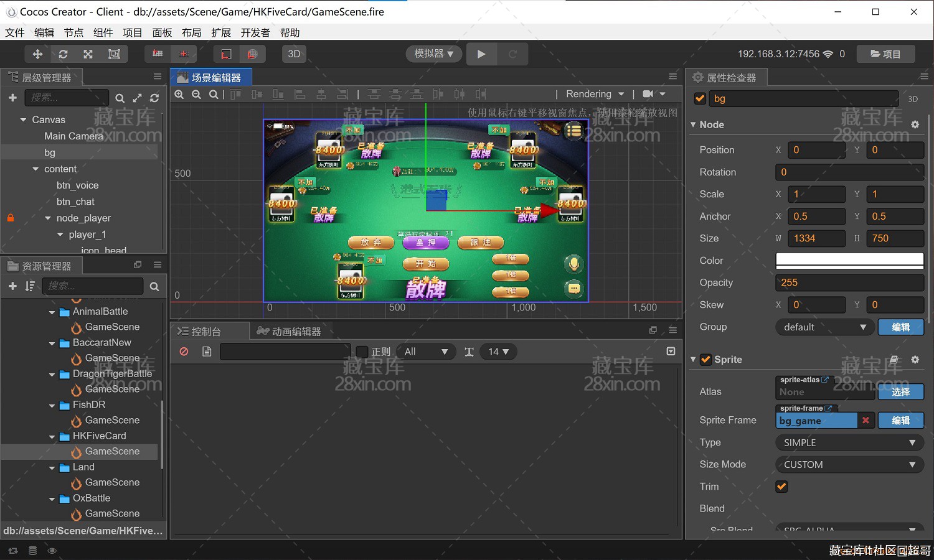
Task: Open the scene camera options dropdown
Action: pos(654,94)
